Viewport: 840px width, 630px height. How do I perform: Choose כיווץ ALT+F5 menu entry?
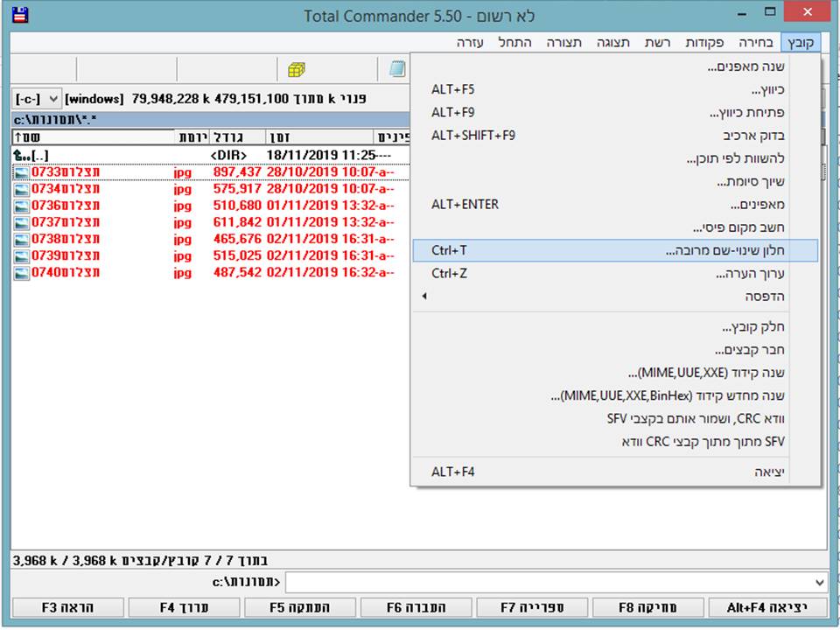[x=615, y=89]
